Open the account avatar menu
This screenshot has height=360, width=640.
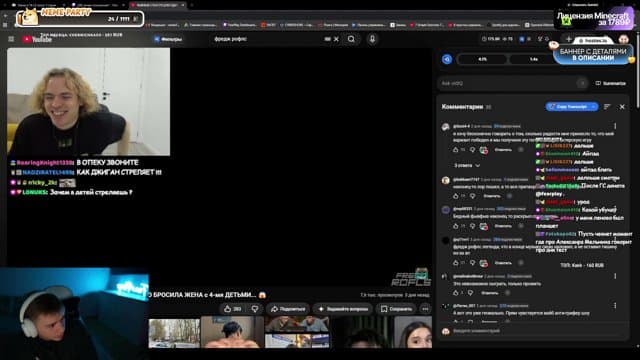tap(623, 39)
